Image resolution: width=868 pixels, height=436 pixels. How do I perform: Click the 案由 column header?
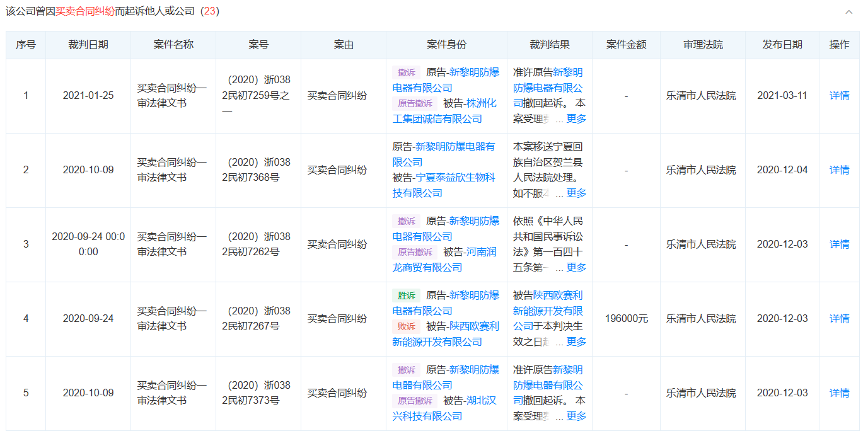click(x=344, y=45)
